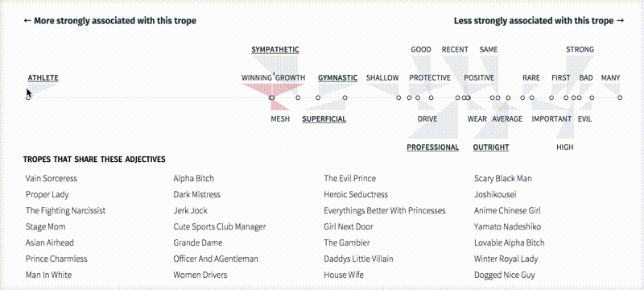Click the PROFESSIONAL adjective label
Image resolution: width=644 pixels, height=290 pixels.
433,147
